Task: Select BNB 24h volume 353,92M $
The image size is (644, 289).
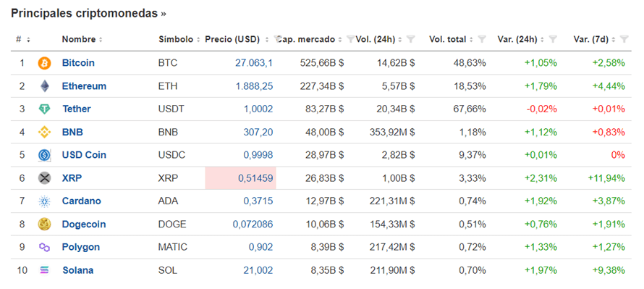Action: point(391,132)
